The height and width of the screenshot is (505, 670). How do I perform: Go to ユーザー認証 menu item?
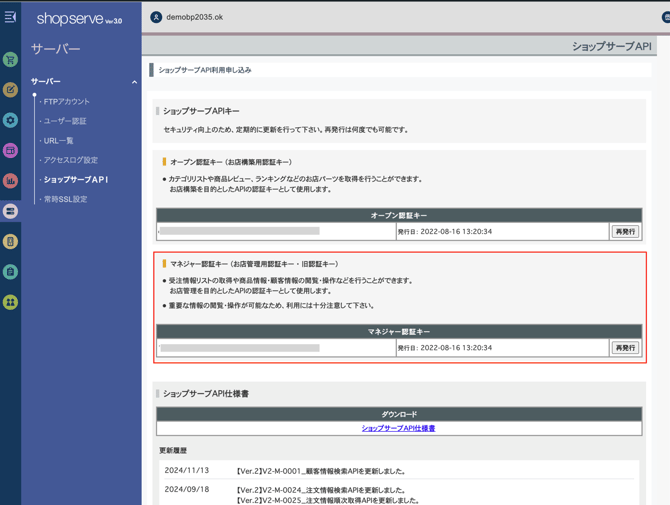tap(65, 121)
